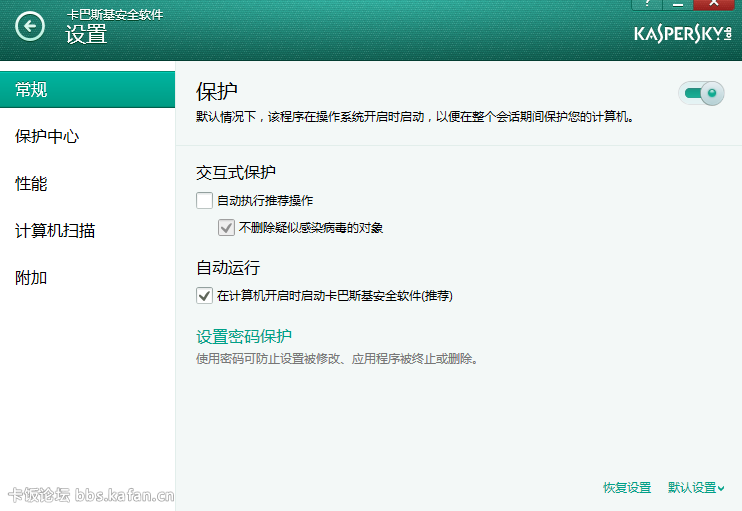
Task: Uncheck 在计算机开启时启动卡巴斯基安全软件 checkbox
Action: pyautogui.click(x=204, y=296)
